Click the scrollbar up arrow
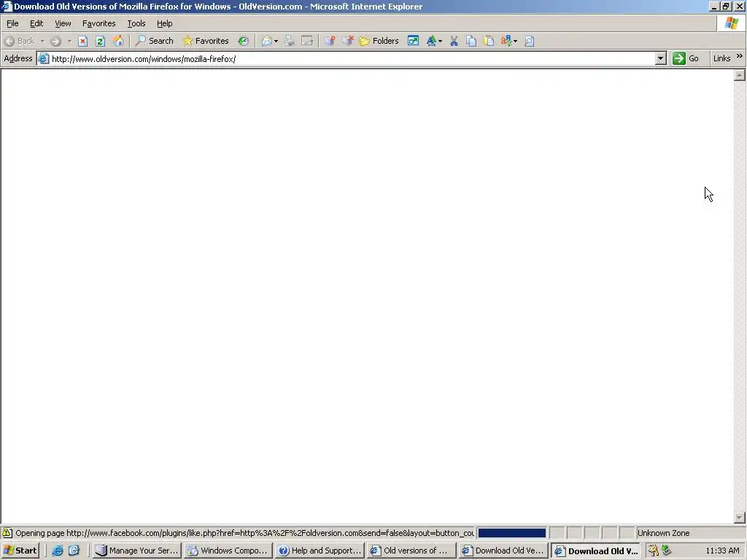747x560 pixels. [x=740, y=75]
